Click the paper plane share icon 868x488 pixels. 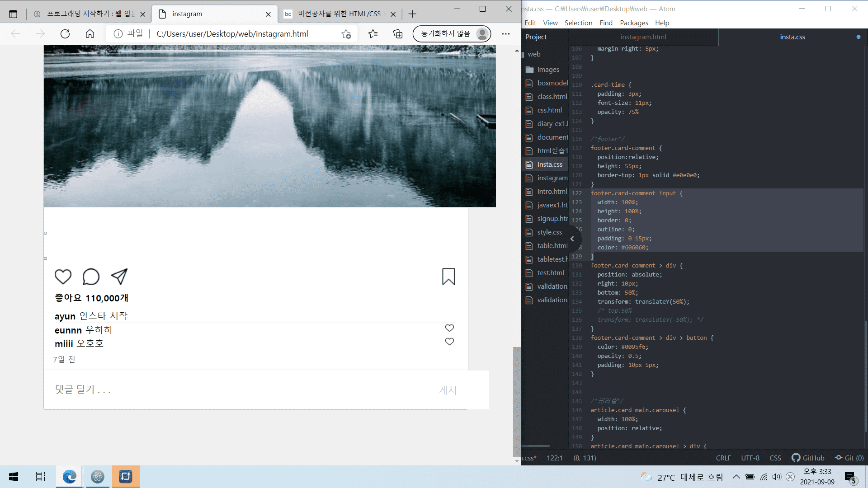119,277
